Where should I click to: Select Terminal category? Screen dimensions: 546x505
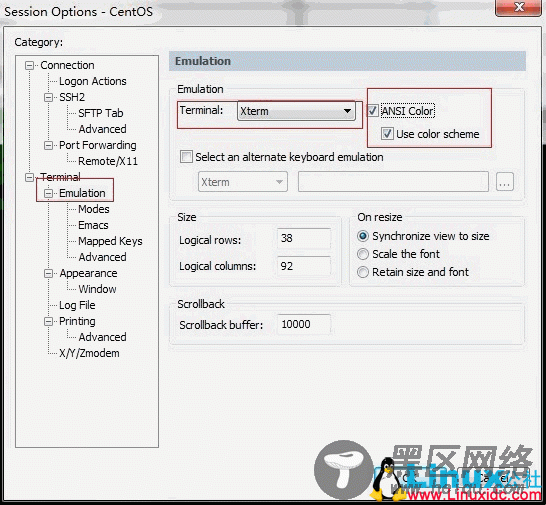60,177
